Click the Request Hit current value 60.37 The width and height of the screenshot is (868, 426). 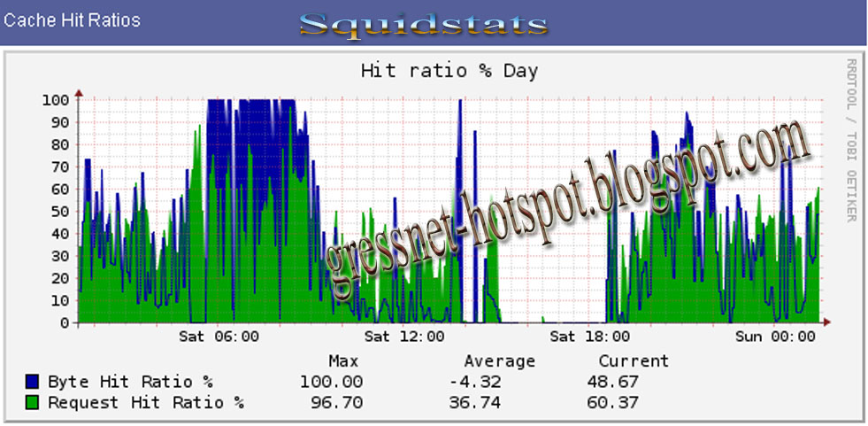tap(612, 403)
